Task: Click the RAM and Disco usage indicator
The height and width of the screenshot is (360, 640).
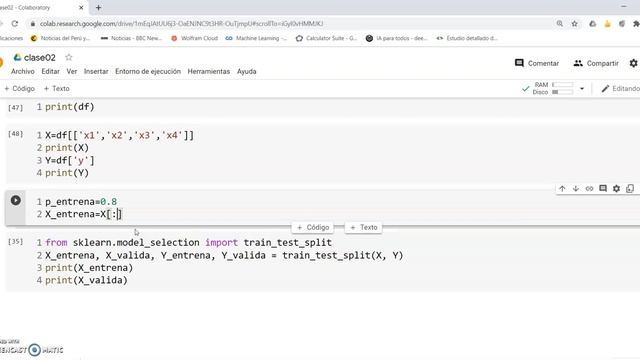Action: pos(553,88)
